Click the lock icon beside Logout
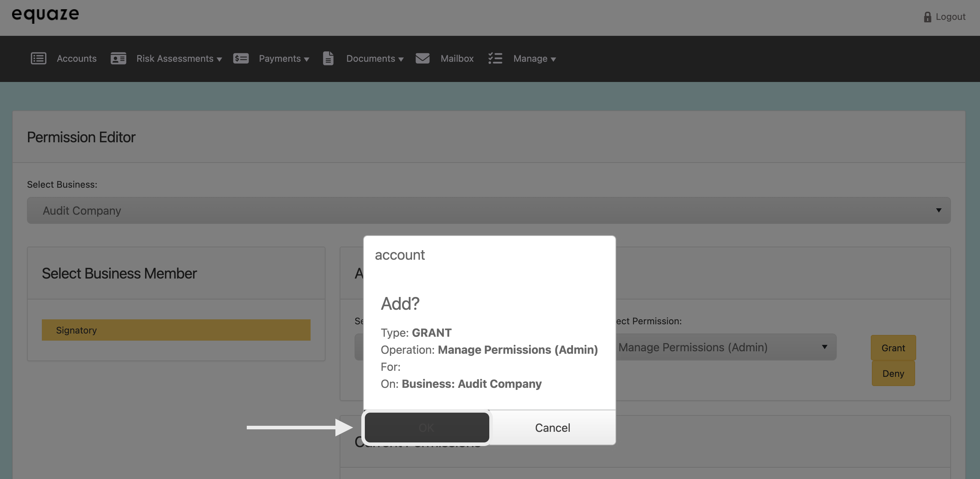The width and height of the screenshot is (980, 479). tap(928, 17)
